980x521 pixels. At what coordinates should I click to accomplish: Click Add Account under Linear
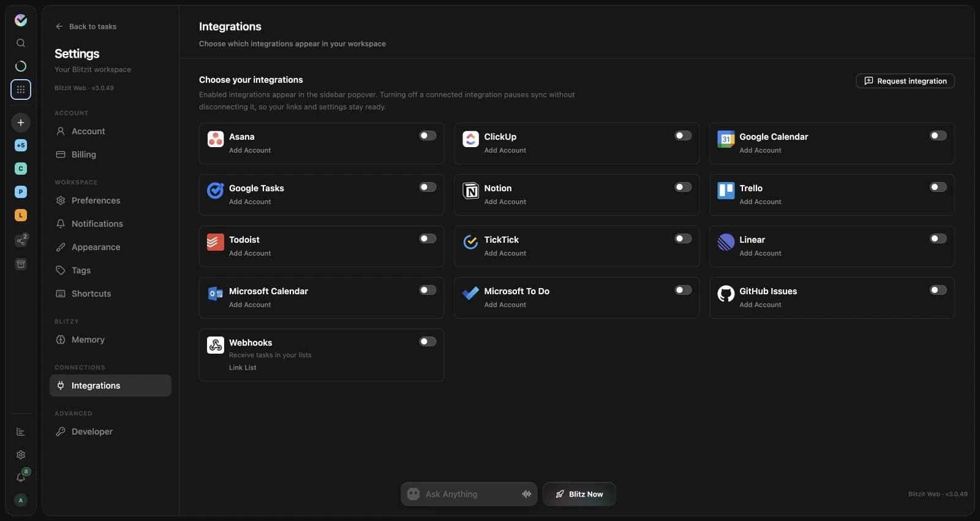tap(760, 253)
